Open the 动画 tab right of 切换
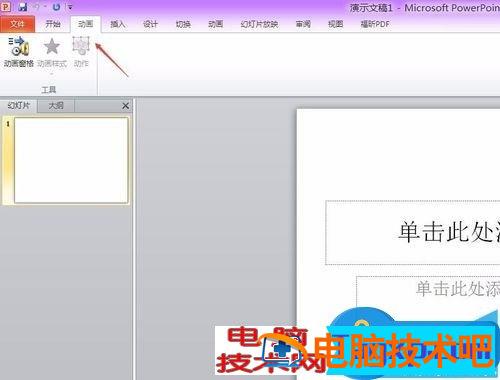The width and height of the screenshot is (500, 380). click(x=216, y=24)
